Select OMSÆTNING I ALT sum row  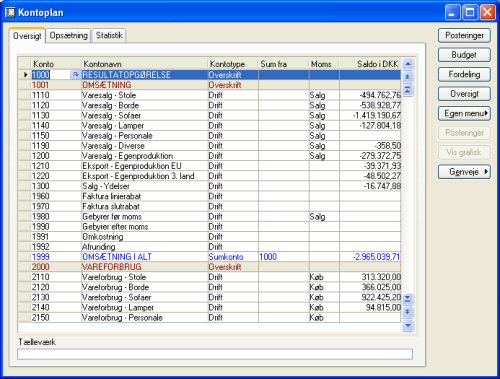pos(210,257)
